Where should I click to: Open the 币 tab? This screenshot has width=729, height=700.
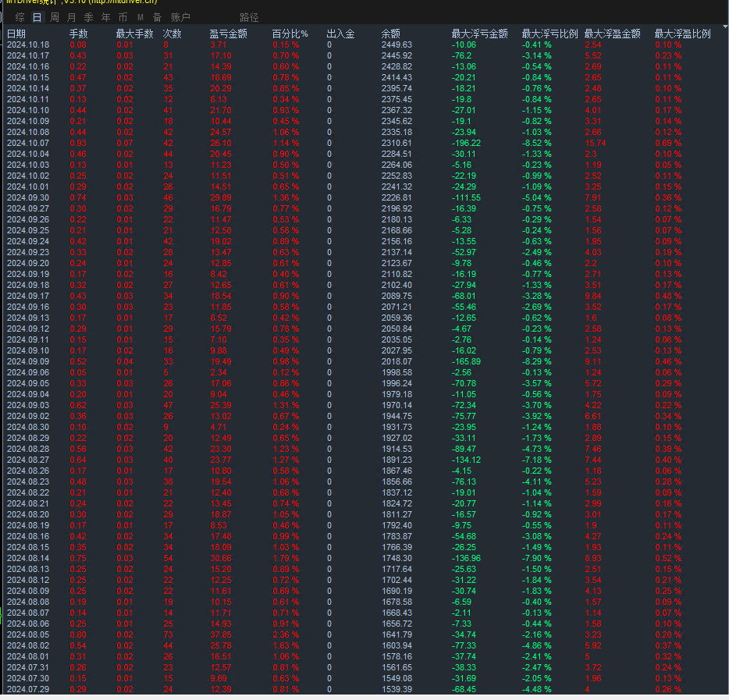tap(123, 18)
